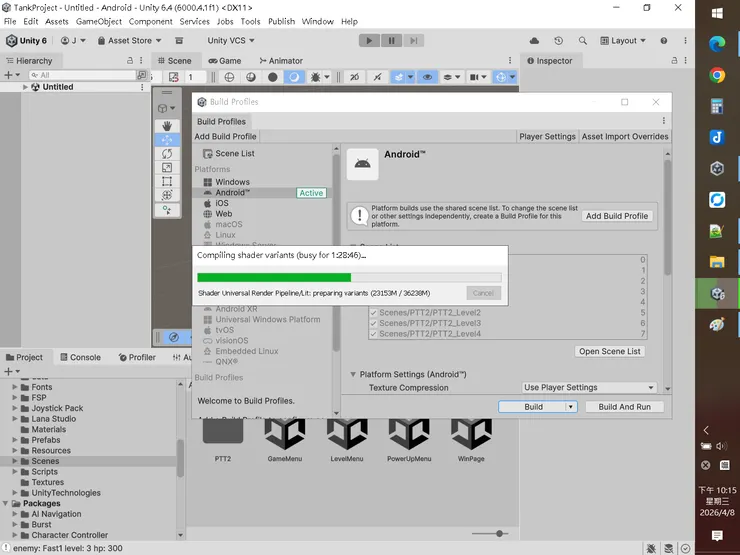Viewport: 740px width, 555px height.
Task: Toggle 2D view mode in Scene
Action: click(354, 77)
